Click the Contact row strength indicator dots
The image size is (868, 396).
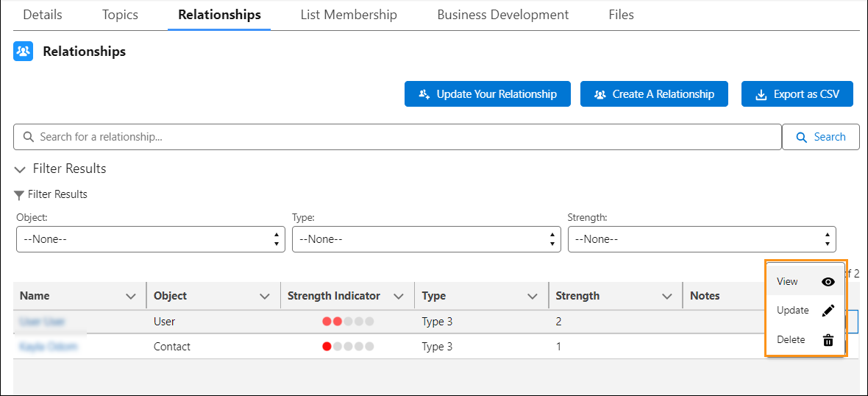348,347
